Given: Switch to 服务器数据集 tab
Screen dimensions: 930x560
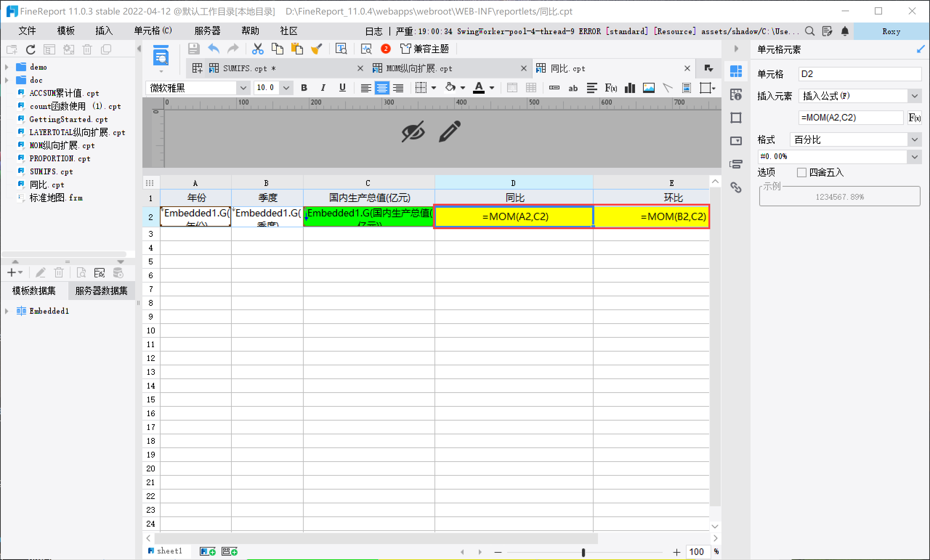Looking at the screenshot, I should tap(101, 291).
